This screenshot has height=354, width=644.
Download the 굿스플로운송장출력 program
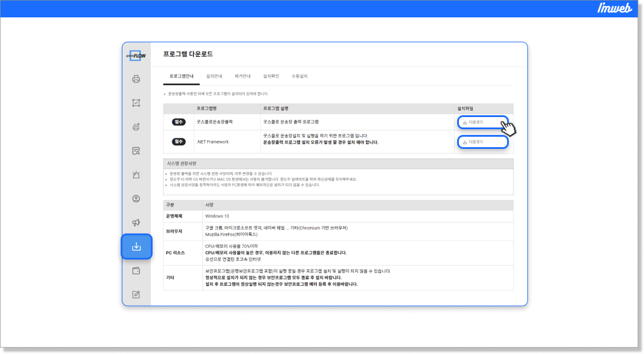click(483, 122)
